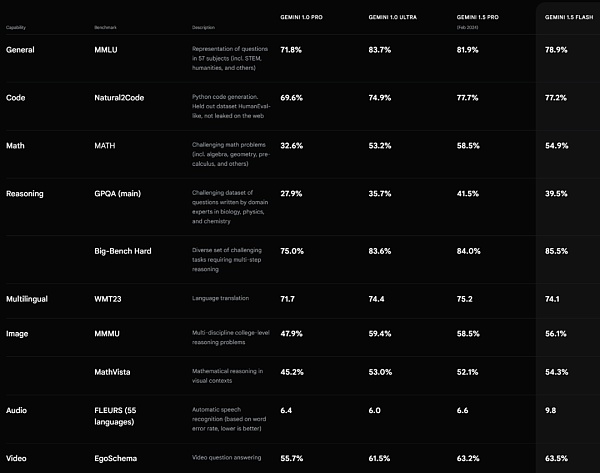The image size is (600, 473).
Task: Click the EgoSchema benchmark name
Action: [117, 458]
